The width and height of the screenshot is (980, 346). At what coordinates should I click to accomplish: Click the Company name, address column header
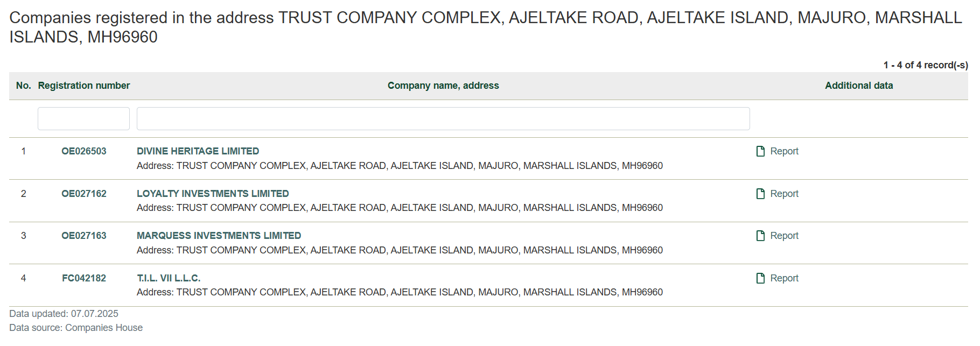(443, 86)
